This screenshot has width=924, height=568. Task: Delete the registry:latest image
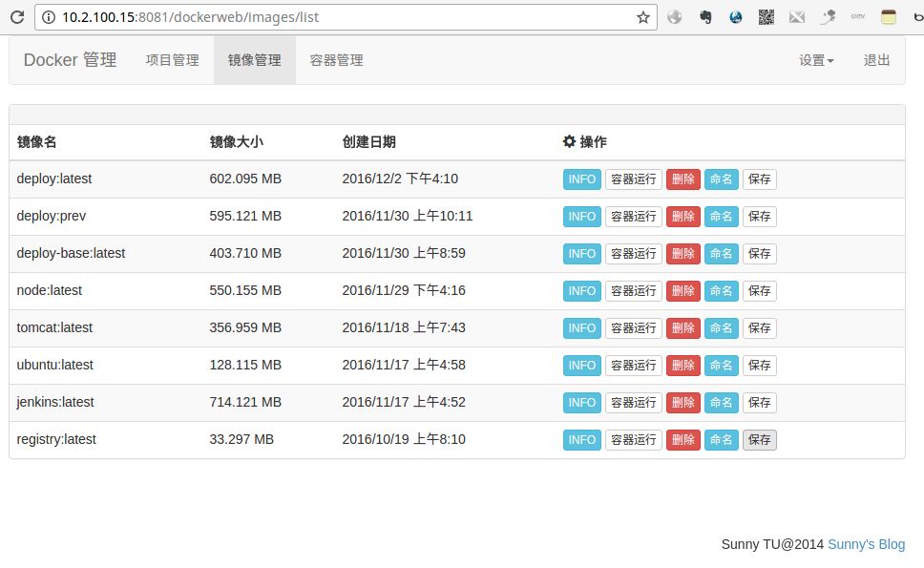(683, 439)
